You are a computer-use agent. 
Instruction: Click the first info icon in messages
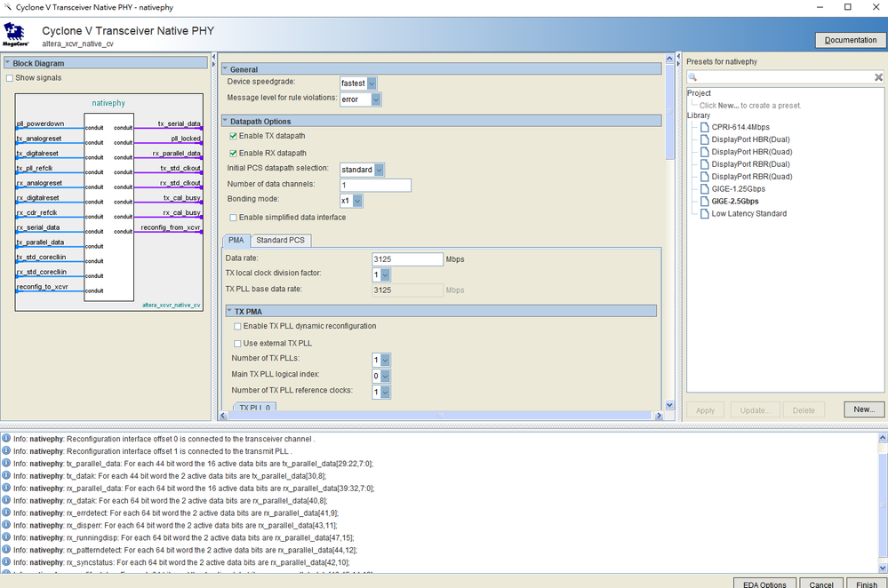pyautogui.click(x=6, y=439)
